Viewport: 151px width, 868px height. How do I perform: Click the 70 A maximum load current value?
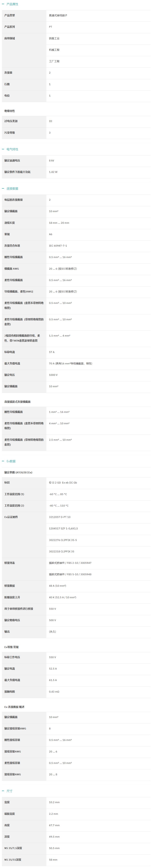point(71,364)
